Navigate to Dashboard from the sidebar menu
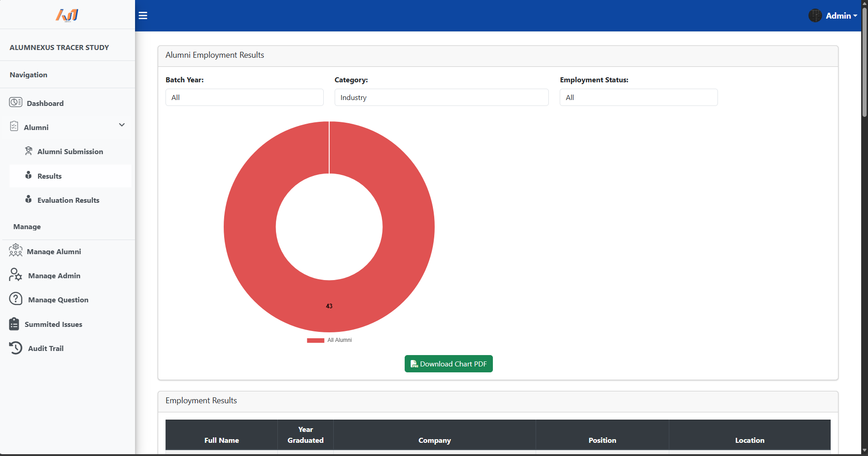868x456 pixels. pos(45,103)
